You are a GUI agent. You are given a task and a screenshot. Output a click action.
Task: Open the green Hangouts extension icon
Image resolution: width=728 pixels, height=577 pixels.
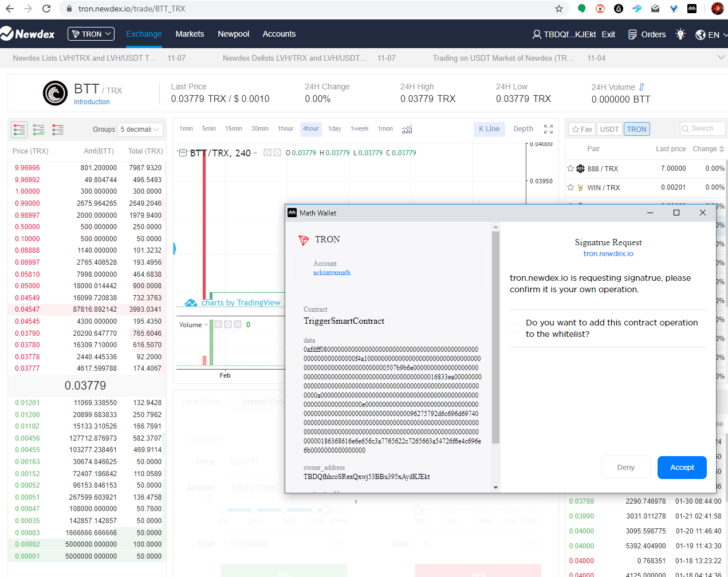[x=582, y=9]
